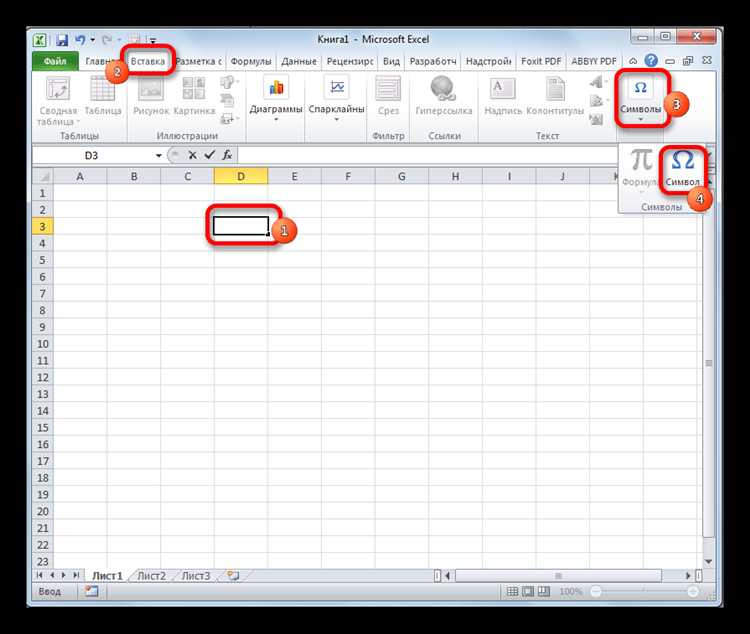Viewport: 750px width, 634px height.
Task: Activate the Лист1 sheet tab
Action: (107, 576)
